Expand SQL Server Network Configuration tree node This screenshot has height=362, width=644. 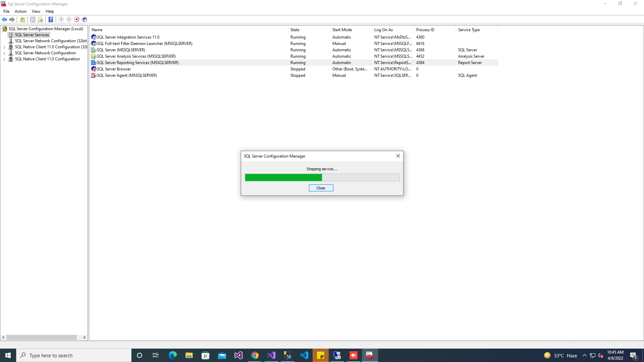[x=4, y=53]
